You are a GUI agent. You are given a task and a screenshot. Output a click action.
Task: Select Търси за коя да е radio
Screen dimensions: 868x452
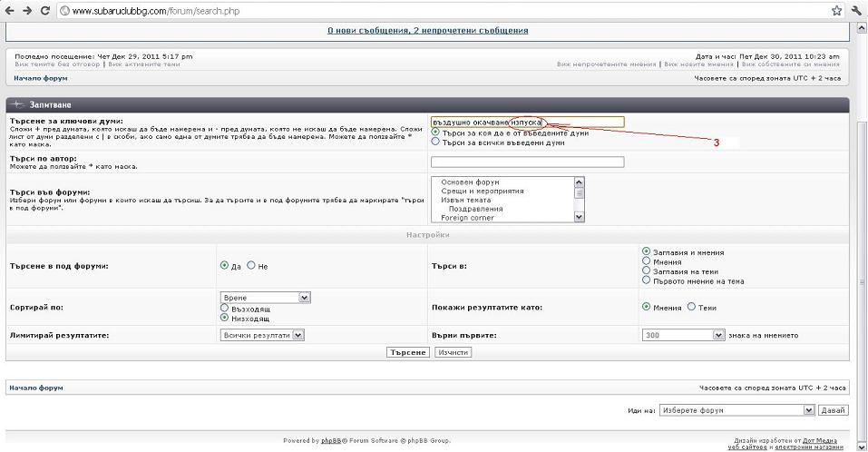pos(435,132)
